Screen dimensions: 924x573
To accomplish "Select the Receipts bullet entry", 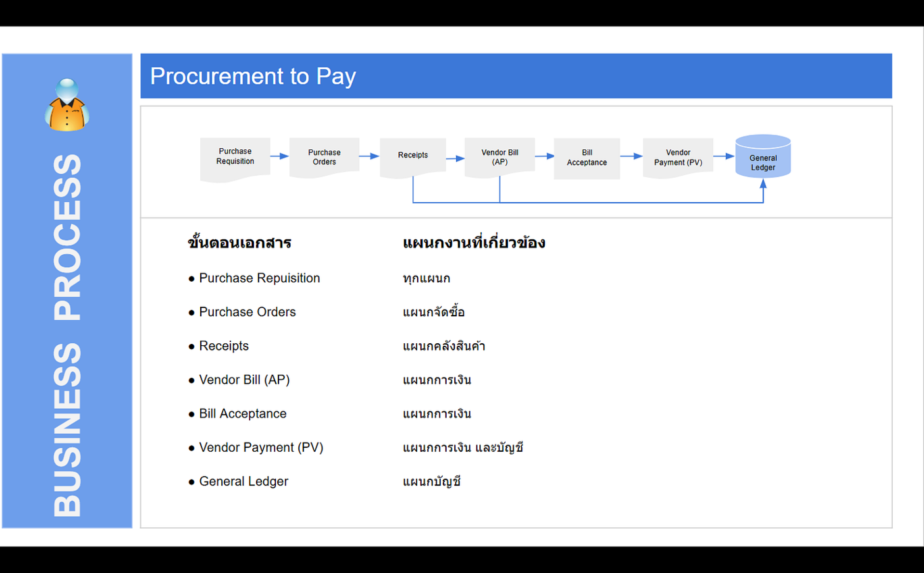I will tap(224, 346).
